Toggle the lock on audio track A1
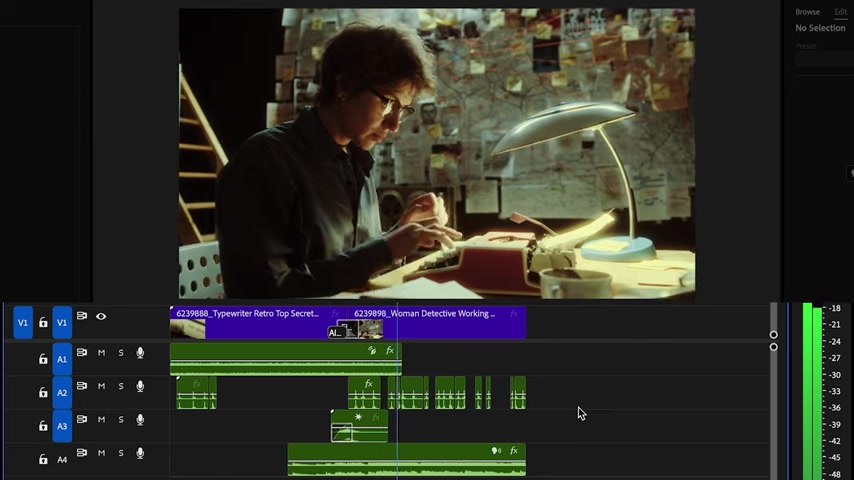 [x=43, y=359]
